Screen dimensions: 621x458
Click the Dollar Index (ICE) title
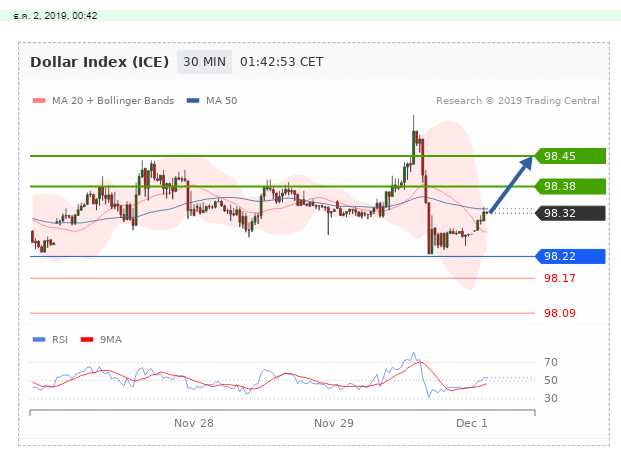click(x=99, y=62)
